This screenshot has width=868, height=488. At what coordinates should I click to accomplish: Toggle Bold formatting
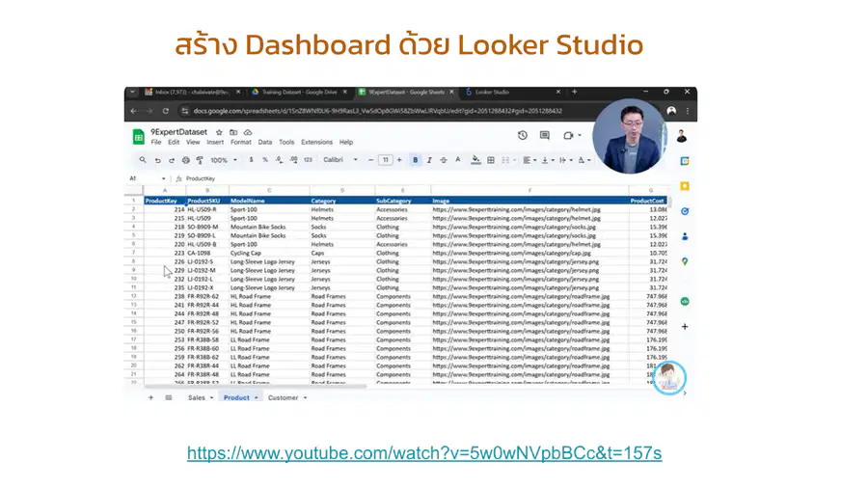click(415, 160)
